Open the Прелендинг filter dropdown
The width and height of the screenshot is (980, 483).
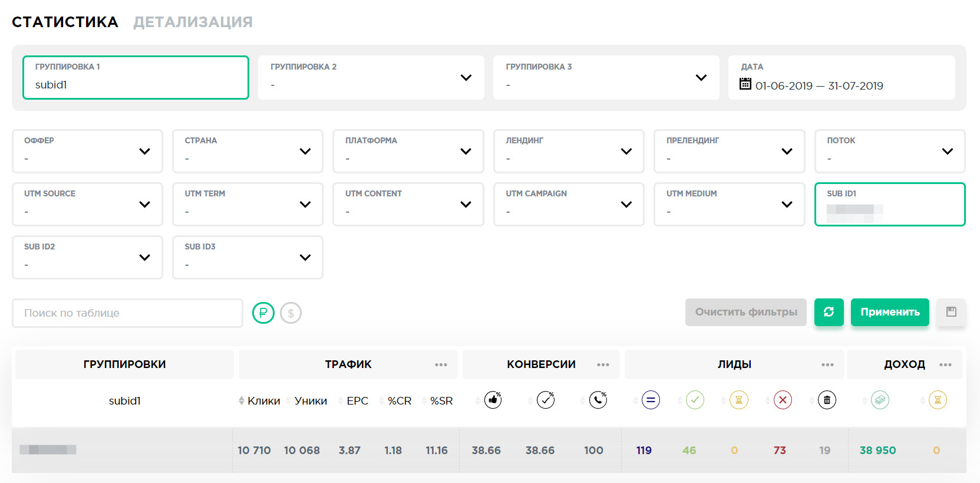coord(730,151)
